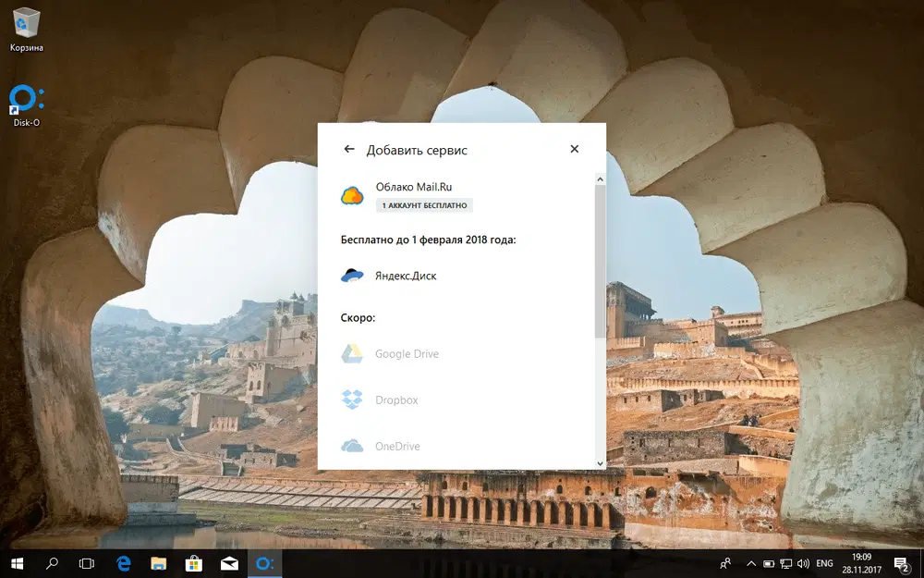Click the Яндекс.Диск flying saucer icon
The width and height of the screenshot is (924, 578).
(352, 276)
